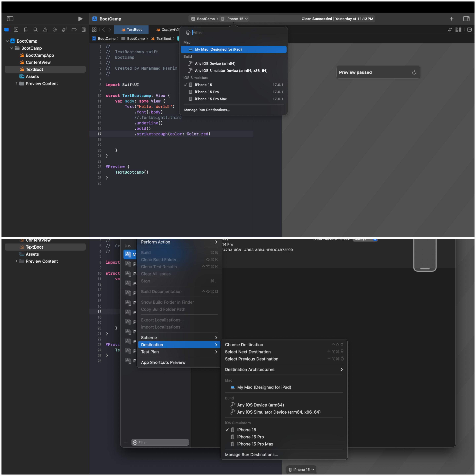476x476 pixels.
Task: Open the Bookmark navigator icon
Action: pos(26,30)
